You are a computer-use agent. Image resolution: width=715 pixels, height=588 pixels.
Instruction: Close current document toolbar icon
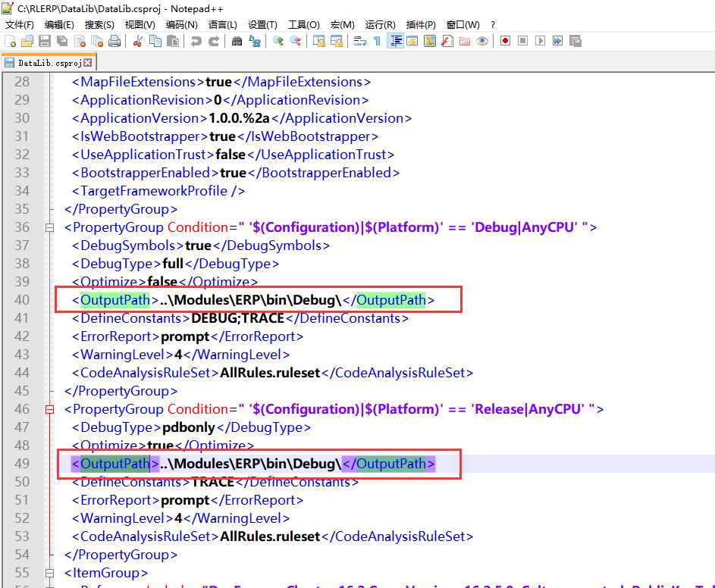pos(80,42)
